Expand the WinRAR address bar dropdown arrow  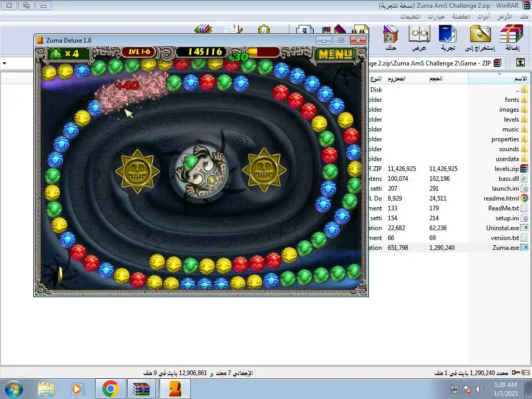pos(4,63)
